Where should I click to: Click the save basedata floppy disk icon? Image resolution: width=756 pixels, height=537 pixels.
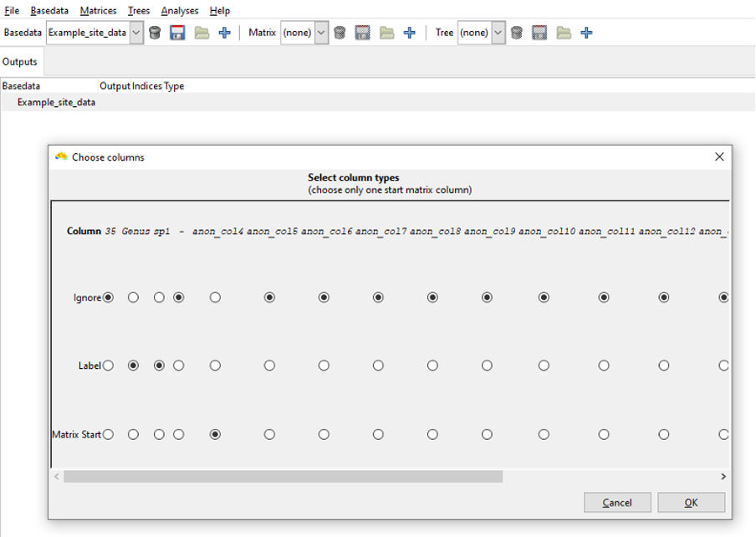click(177, 33)
